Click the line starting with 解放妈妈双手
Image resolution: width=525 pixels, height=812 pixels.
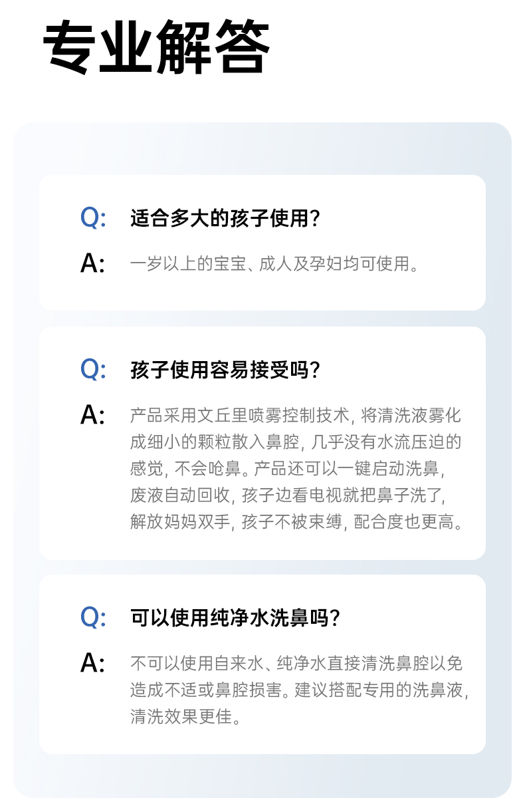tap(296, 522)
